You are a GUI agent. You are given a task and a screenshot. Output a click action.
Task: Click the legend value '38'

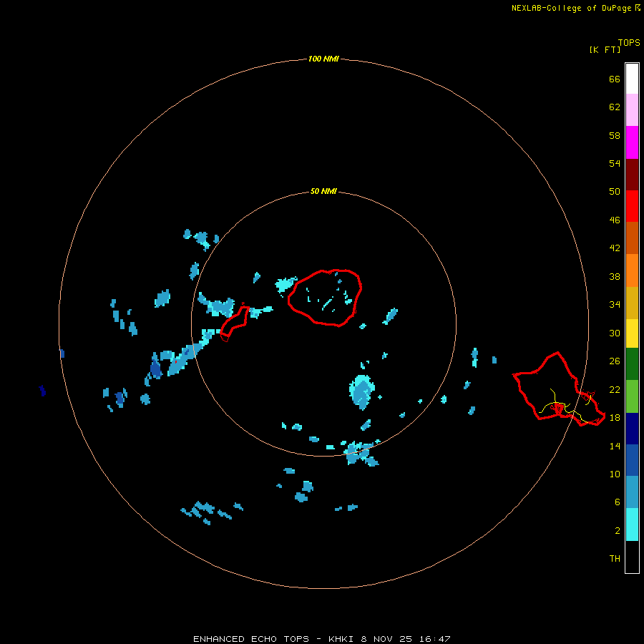[615, 277]
